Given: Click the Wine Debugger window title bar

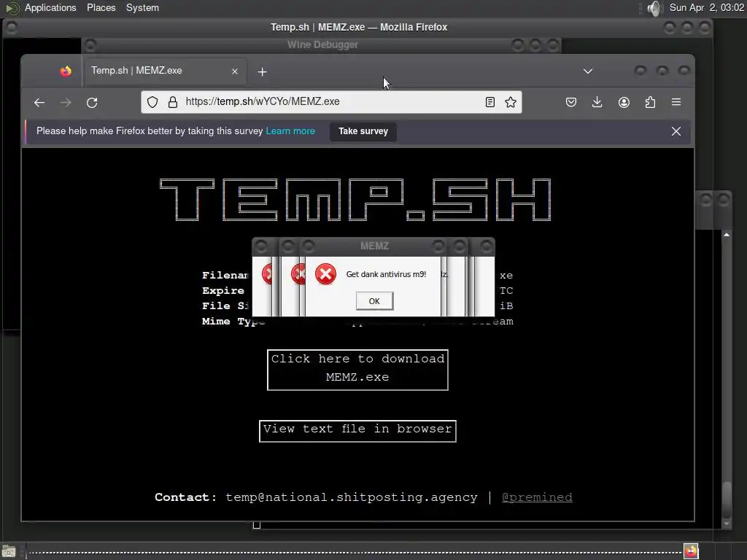Looking at the screenshot, I should tap(322, 45).
